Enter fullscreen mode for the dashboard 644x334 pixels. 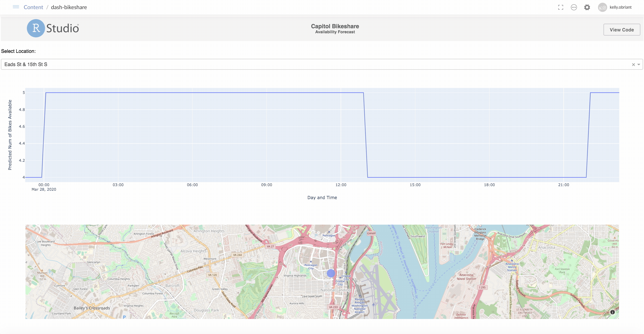561,7
